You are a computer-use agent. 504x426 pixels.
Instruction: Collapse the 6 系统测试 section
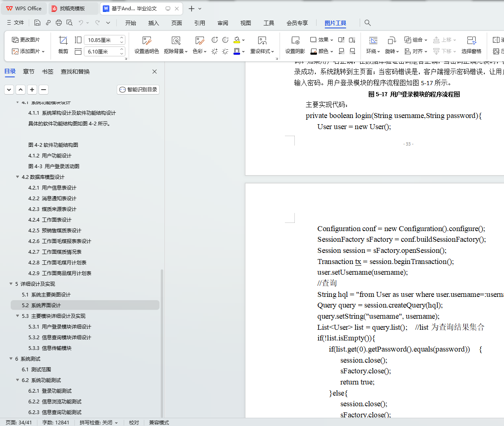[x=11, y=359]
